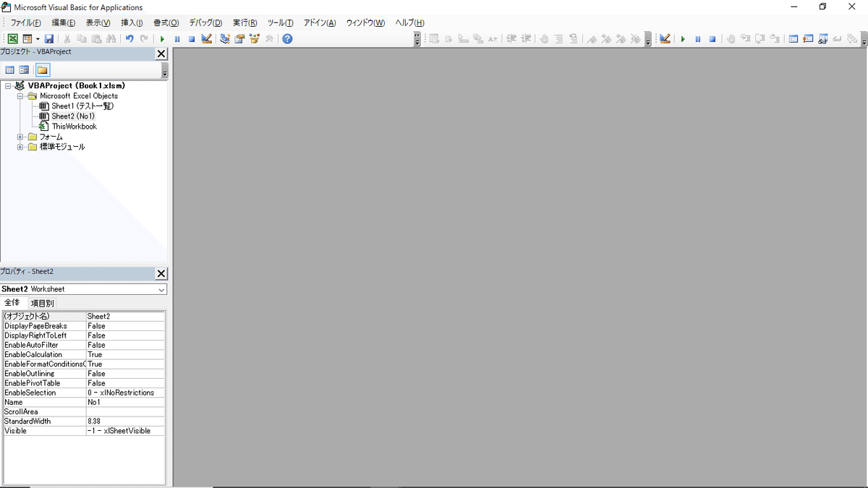Click the Insert UserForm icon
The width and height of the screenshot is (868, 488).
click(x=27, y=39)
